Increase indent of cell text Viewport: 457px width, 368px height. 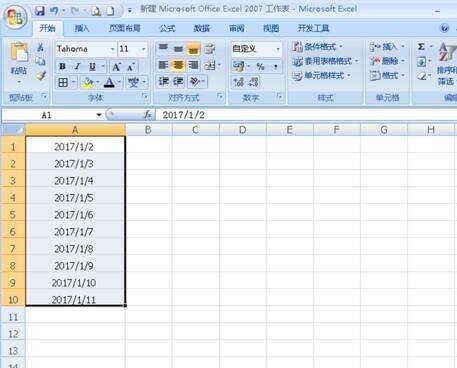pos(179,81)
